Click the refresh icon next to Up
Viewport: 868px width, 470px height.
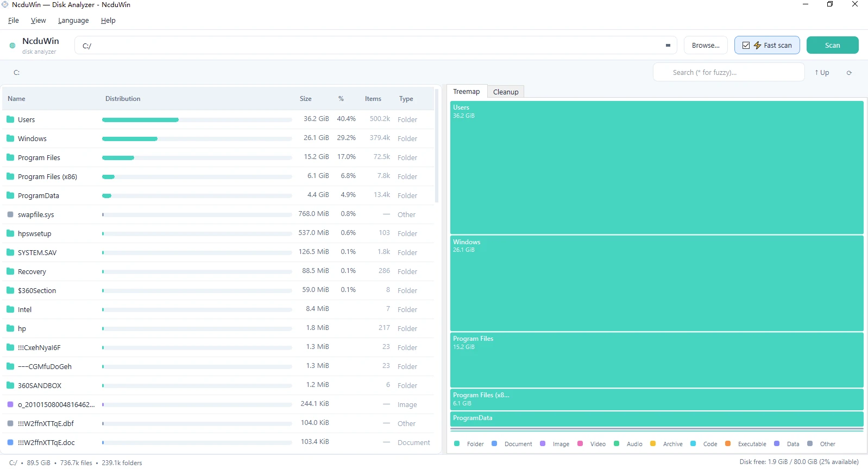(849, 73)
